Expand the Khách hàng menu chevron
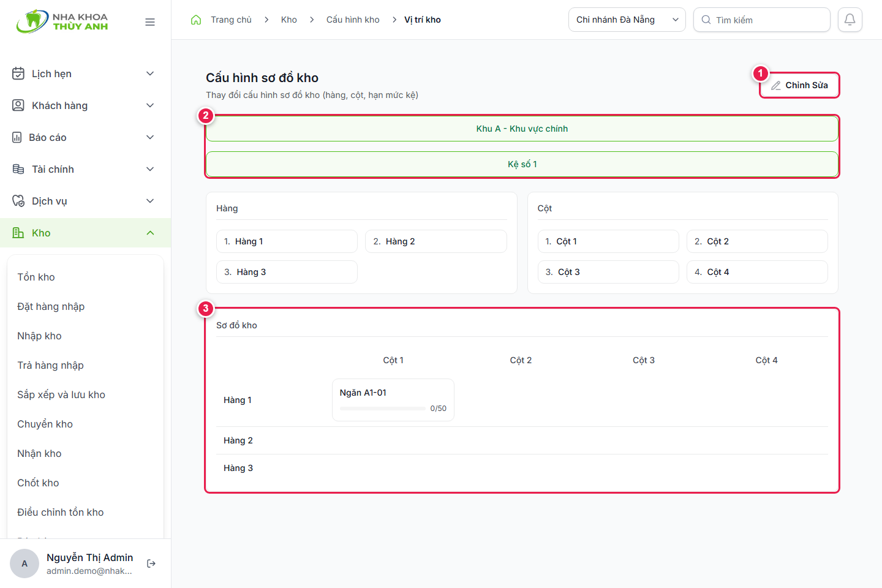The width and height of the screenshot is (882, 588). click(150, 105)
